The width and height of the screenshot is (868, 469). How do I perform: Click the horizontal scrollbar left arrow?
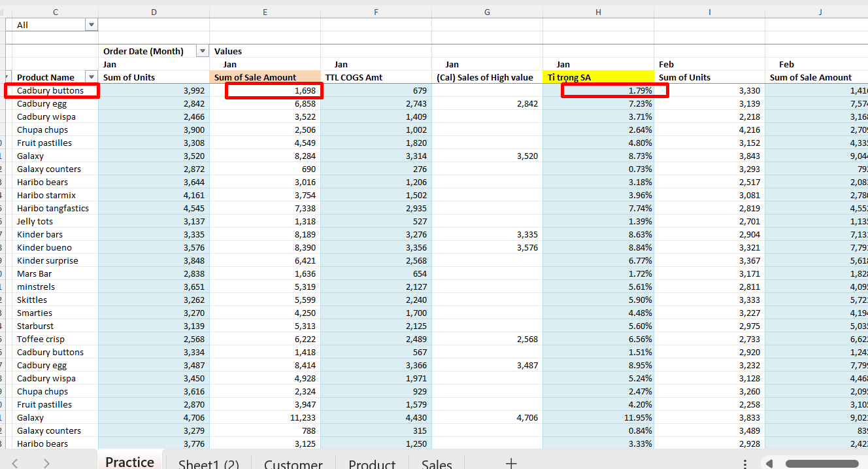(769, 464)
